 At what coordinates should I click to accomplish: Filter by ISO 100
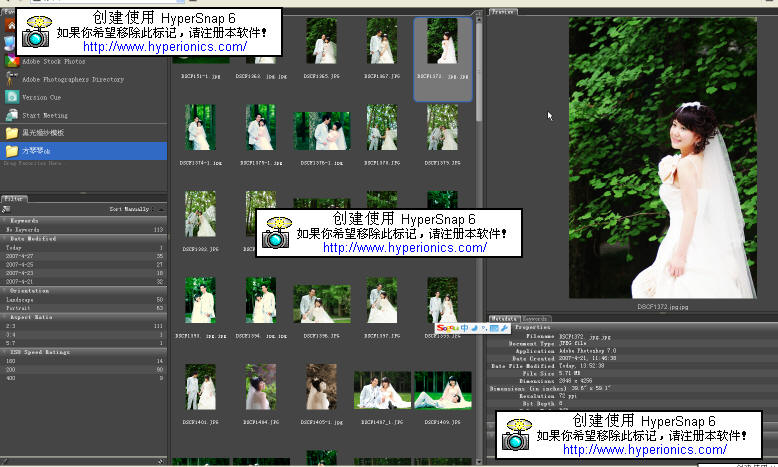[83, 361]
